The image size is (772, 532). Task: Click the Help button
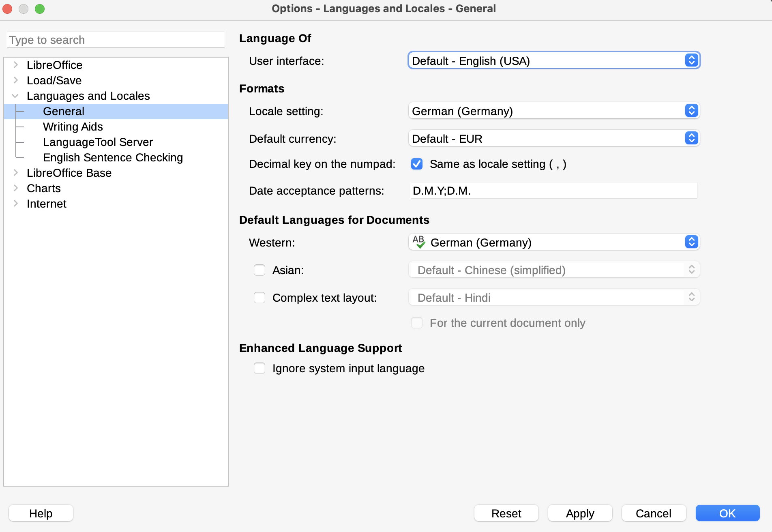(x=41, y=513)
